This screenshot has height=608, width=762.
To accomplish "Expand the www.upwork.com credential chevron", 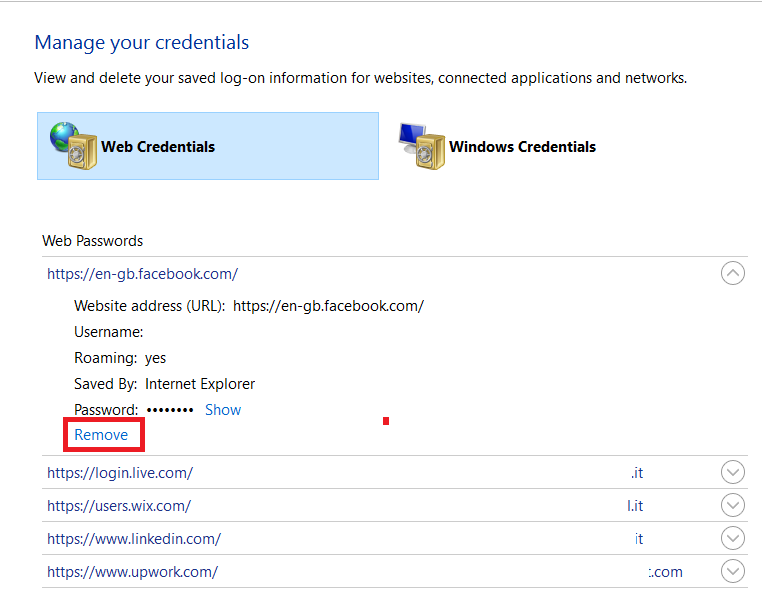I will click(733, 571).
